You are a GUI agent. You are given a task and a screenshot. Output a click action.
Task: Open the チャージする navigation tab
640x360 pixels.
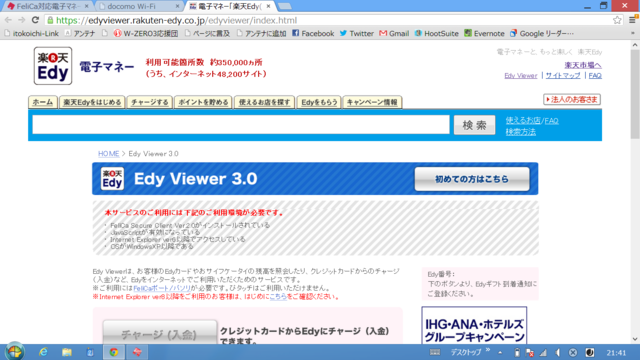(150, 102)
